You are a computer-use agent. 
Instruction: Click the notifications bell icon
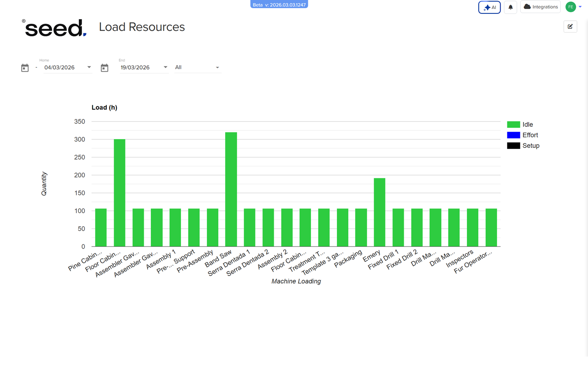[x=510, y=7]
